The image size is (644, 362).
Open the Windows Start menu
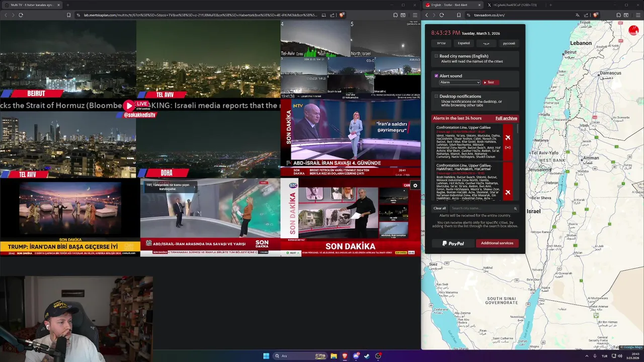click(266, 356)
